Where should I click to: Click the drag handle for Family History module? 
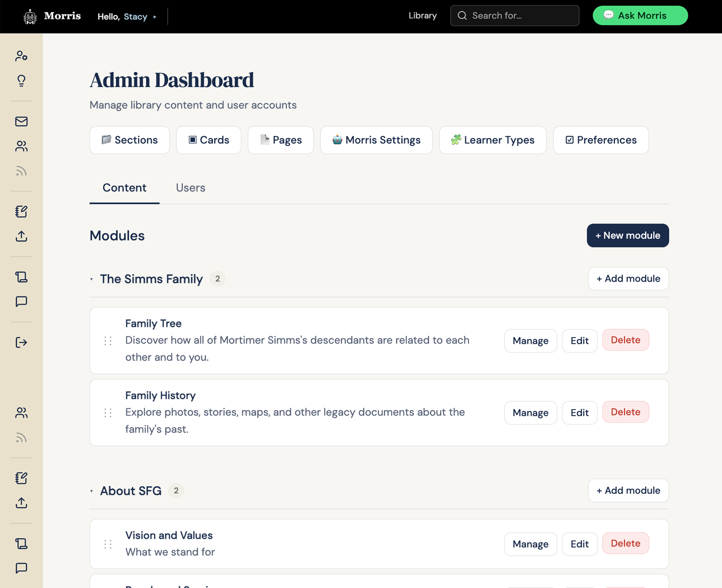[108, 413]
